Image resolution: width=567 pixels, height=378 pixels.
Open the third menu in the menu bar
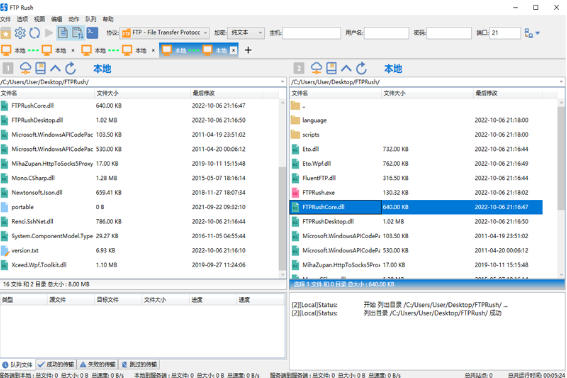pyautogui.click(x=39, y=19)
